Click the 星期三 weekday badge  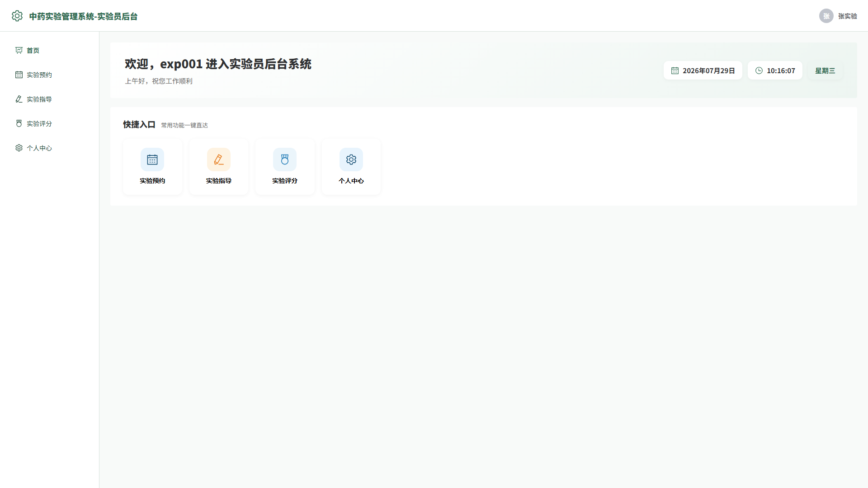(x=825, y=70)
